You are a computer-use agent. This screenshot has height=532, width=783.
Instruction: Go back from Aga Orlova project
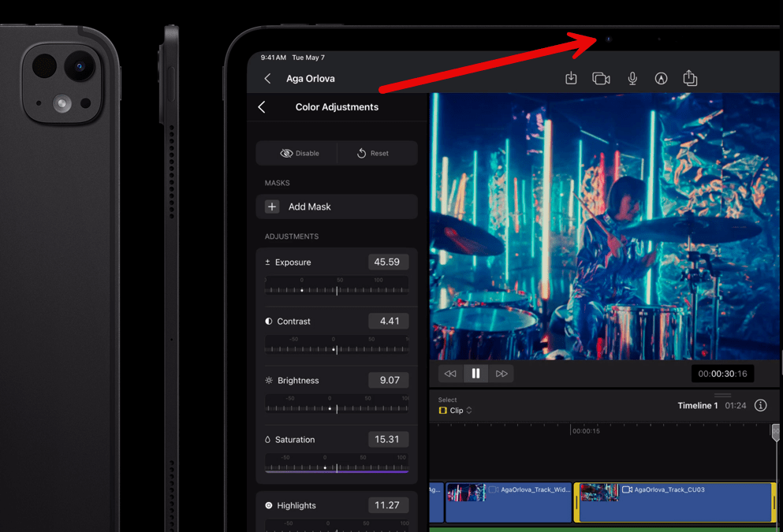[267, 78]
